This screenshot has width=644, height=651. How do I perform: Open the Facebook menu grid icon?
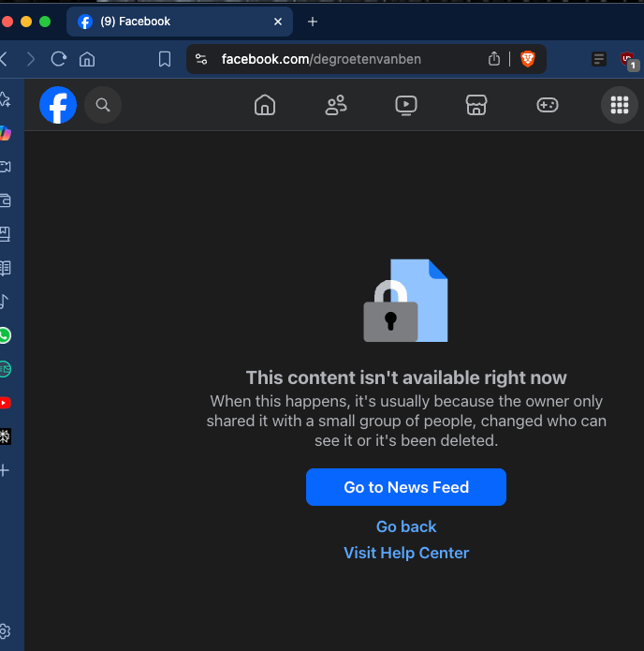(x=619, y=105)
